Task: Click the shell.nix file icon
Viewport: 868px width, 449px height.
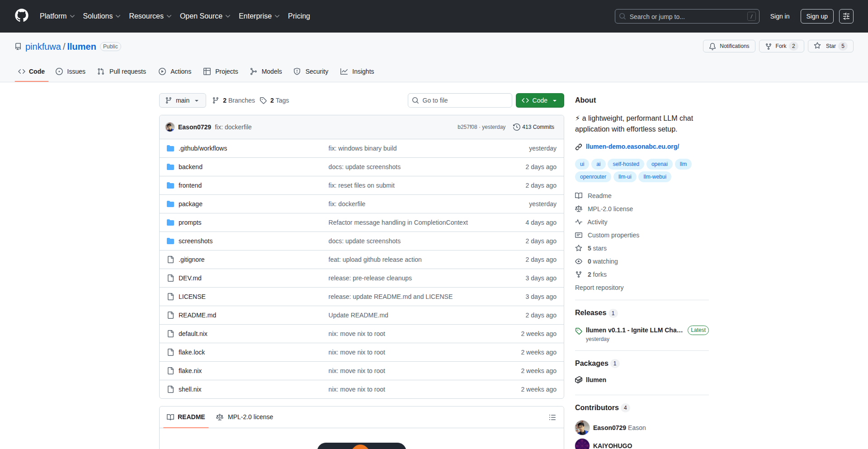Action: point(170,389)
